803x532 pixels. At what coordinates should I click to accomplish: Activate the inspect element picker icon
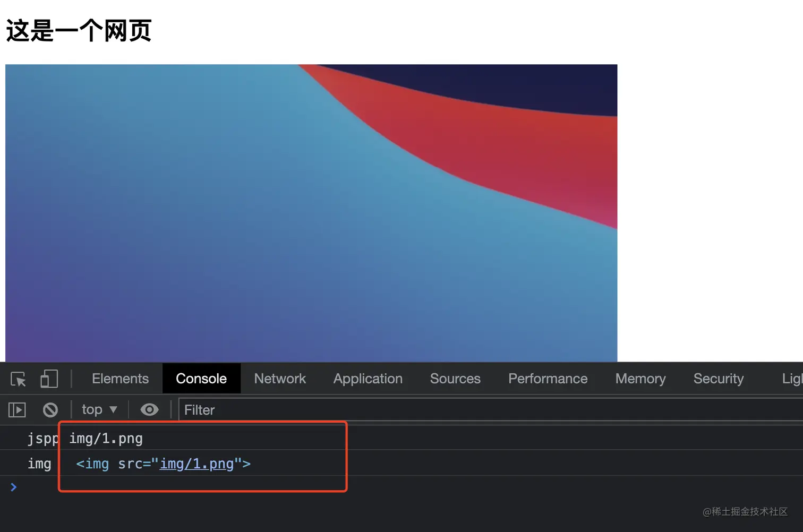click(18, 379)
